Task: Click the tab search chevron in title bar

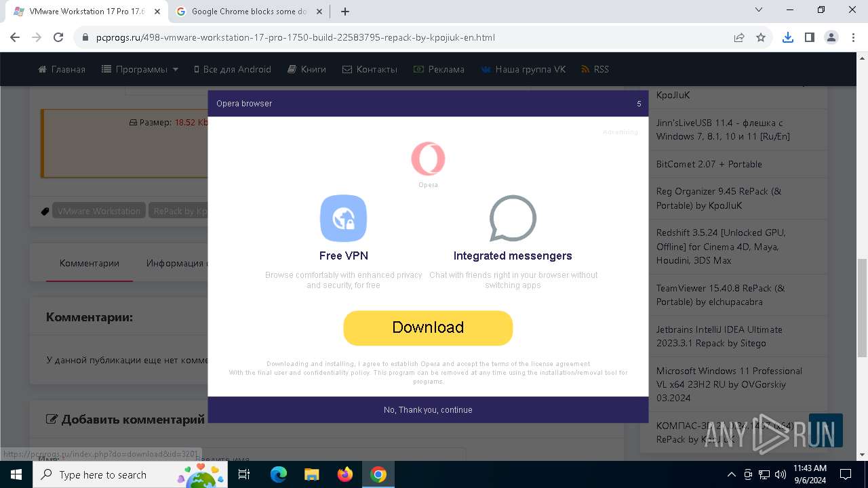Action: click(759, 10)
